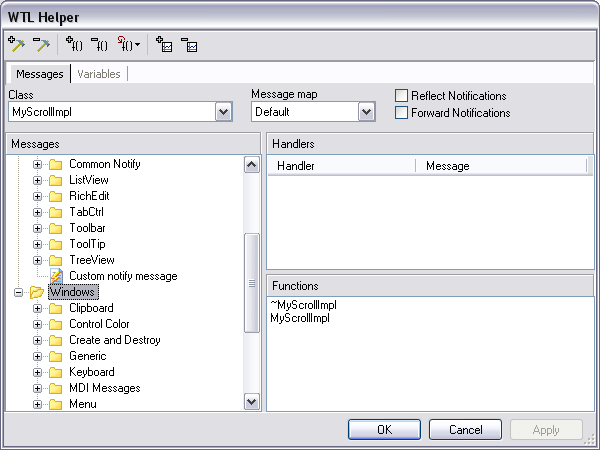Open the Class dropdown list
The image size is (600, 450).
click(x=224, y=112)
